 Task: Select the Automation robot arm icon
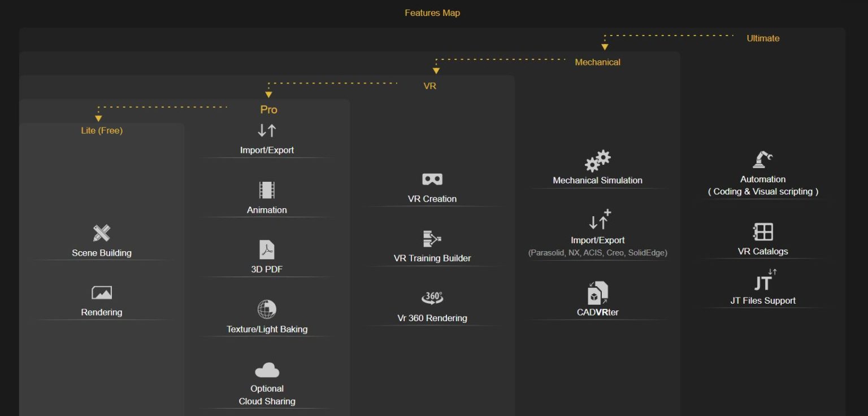click(x=762, y=160)
